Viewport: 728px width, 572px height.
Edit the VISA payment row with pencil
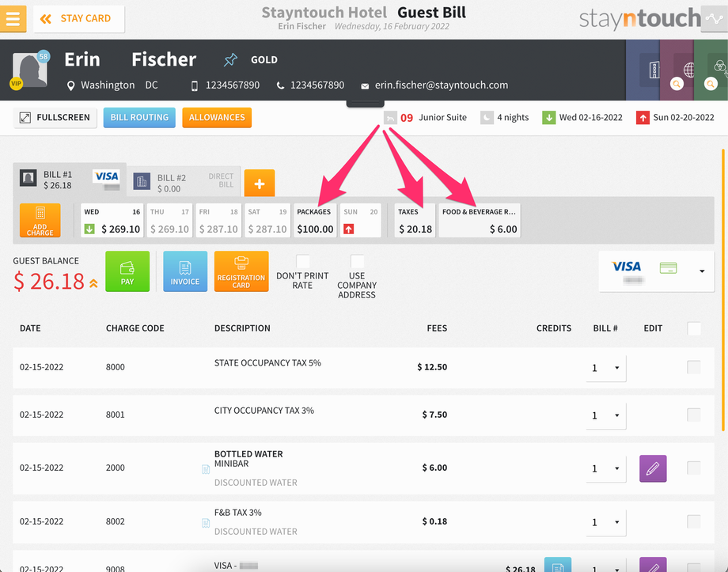[x=653, y=565]
